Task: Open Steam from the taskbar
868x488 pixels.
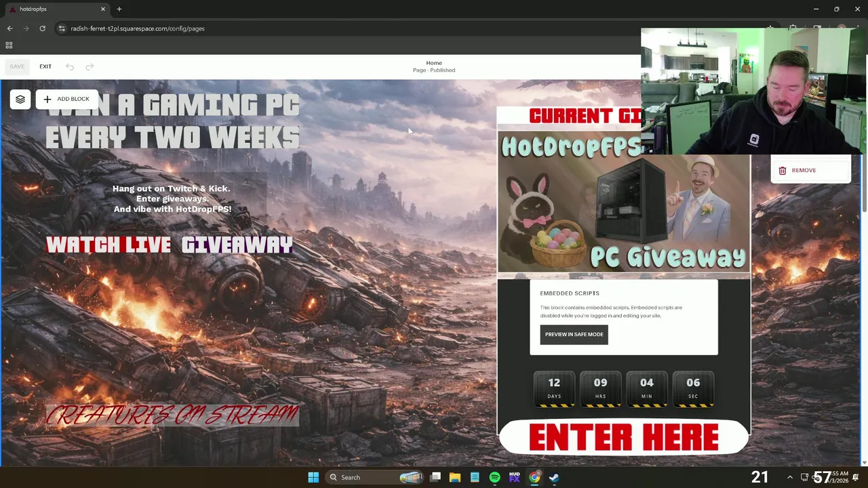Action: [554, 477]
